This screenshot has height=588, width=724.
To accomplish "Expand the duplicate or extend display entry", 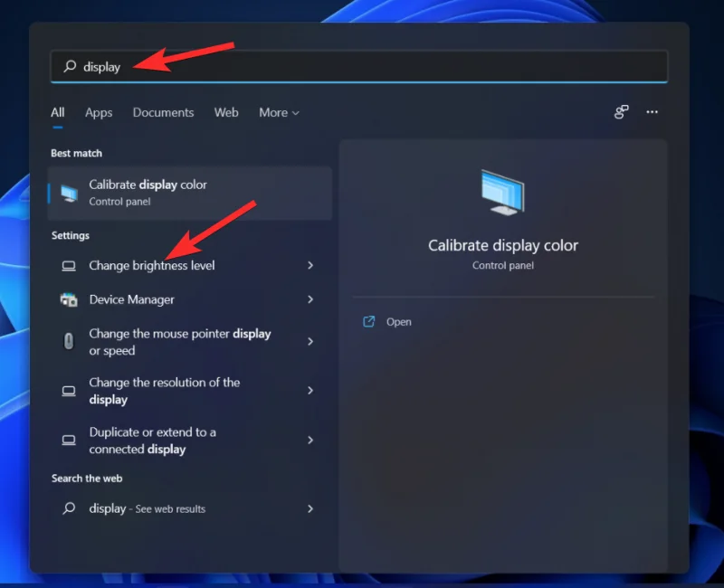I will [311, 441].
